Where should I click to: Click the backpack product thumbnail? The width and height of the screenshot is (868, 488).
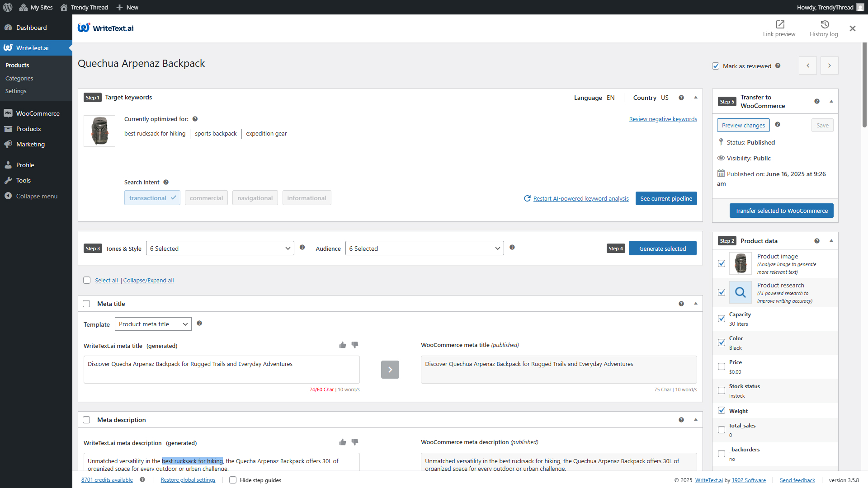99,131
